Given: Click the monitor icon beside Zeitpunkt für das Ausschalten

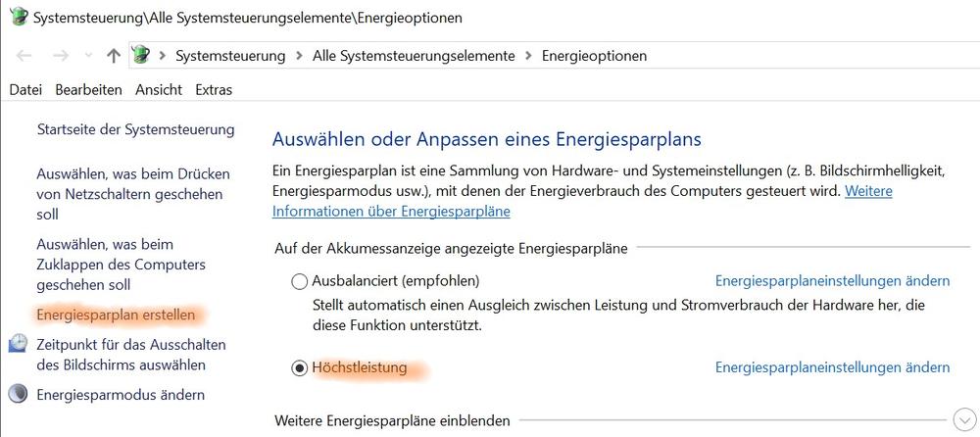Looking at the screenshot, I should [19, 344].
